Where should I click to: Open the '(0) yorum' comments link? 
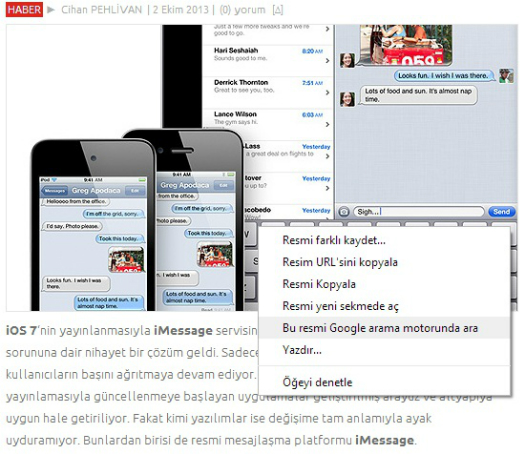[x=242, y=10]
